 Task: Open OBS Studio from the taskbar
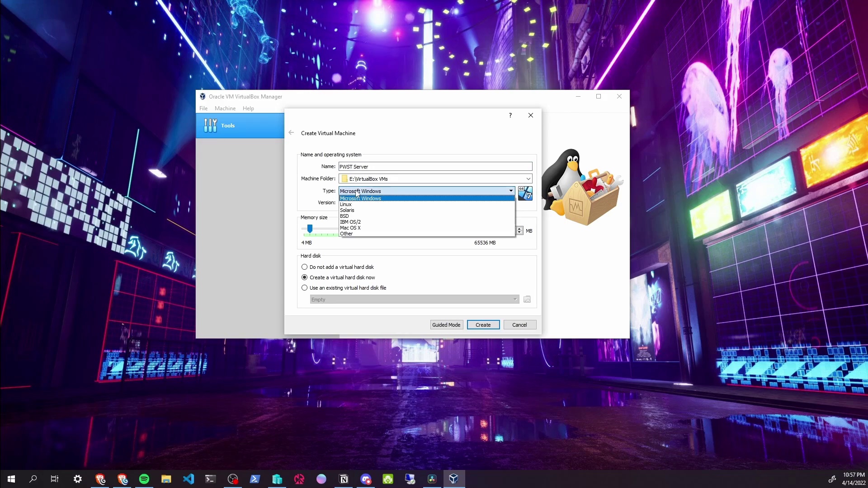[233, 479]
